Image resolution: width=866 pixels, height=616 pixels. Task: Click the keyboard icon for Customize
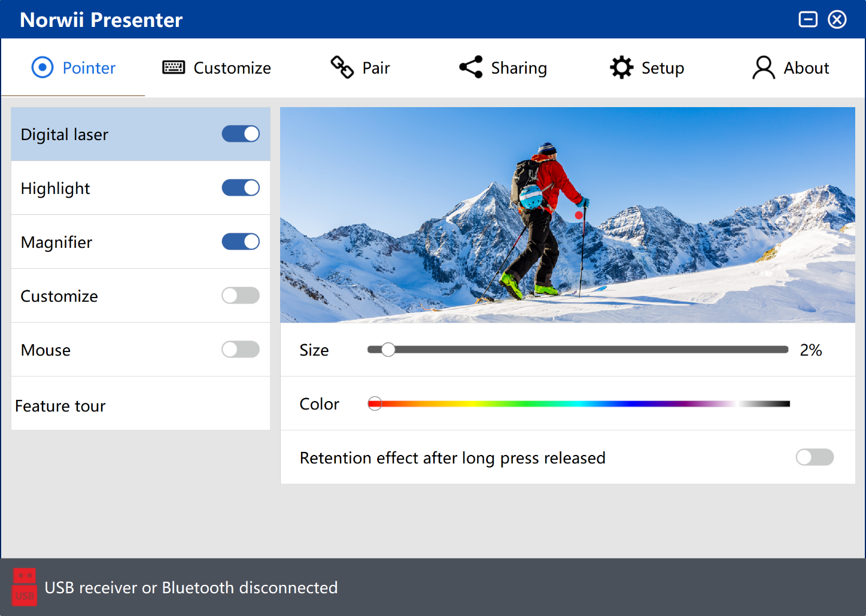coord(174,68)
